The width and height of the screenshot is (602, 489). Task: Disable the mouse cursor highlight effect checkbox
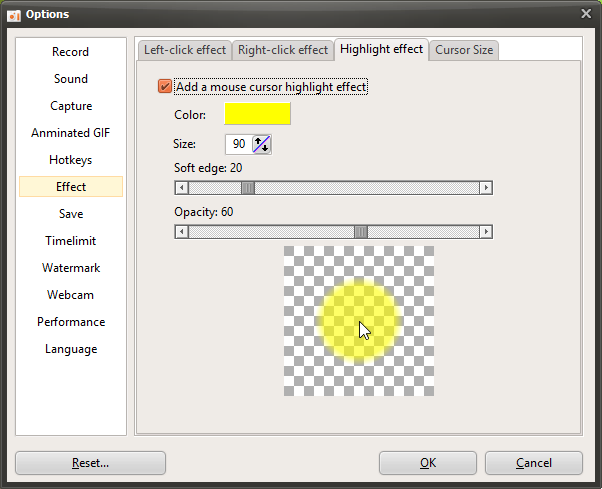point(165,87)
